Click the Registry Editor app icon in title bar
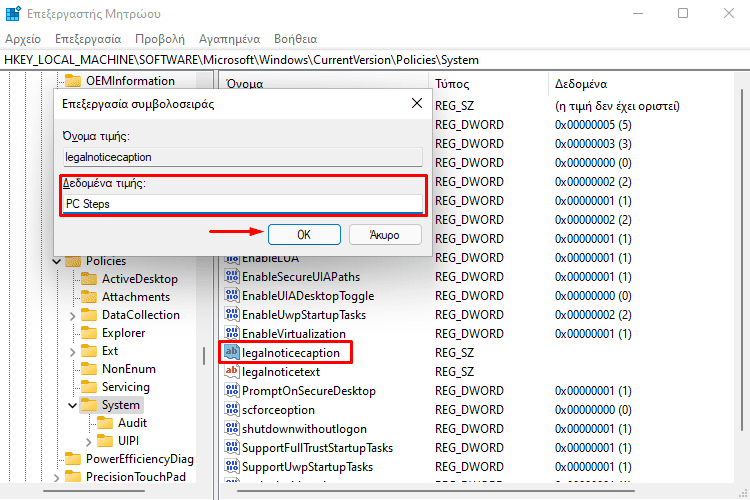This screenshot has width=750, height=500. click(x=13, y=13)
